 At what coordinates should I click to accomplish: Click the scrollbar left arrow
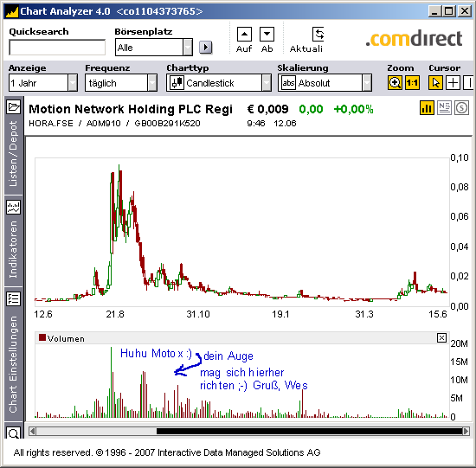click(x=32, y=431)
